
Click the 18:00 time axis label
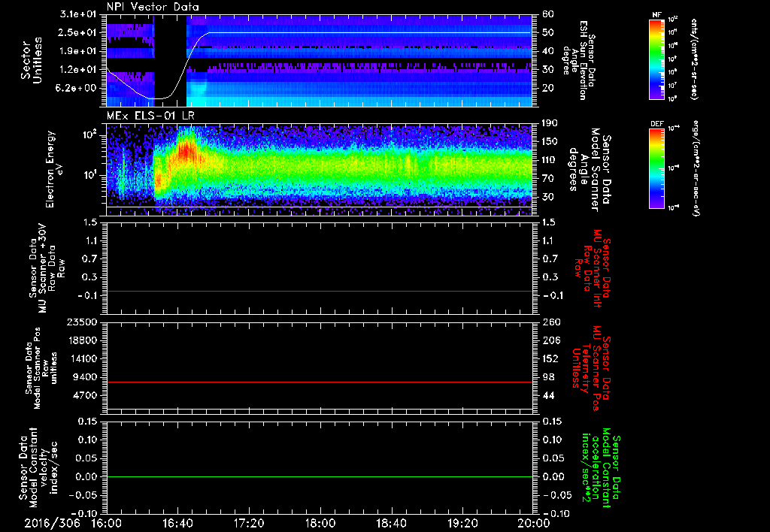point(320,524)
